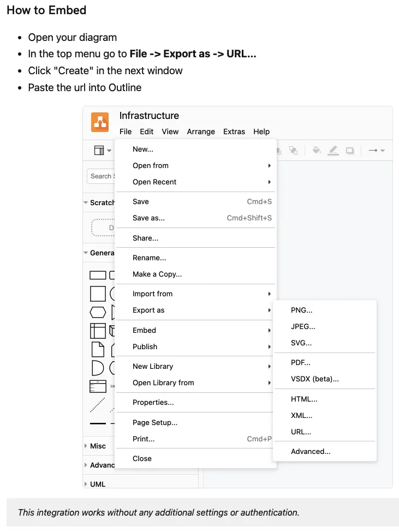Viewport: 399px width, 532px height.
Task: Click Share... in the File menu
Action: 145,238
